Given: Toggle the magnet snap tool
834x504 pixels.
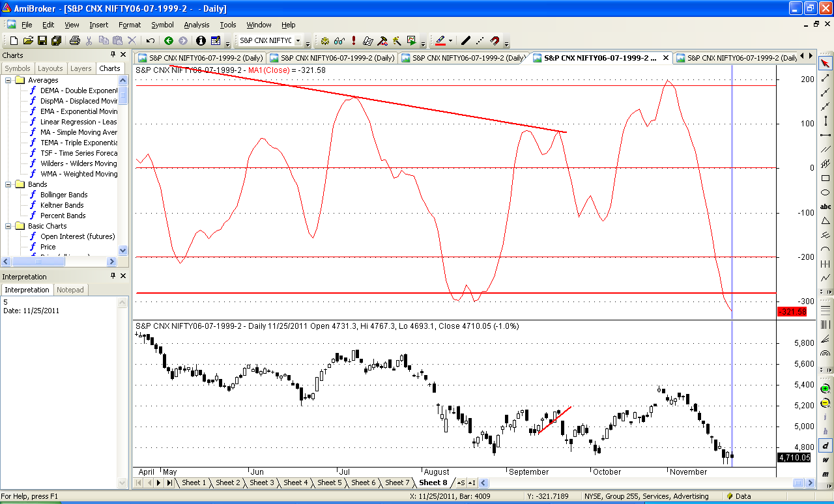Looking at the screenshot, I should click(495, 40).
